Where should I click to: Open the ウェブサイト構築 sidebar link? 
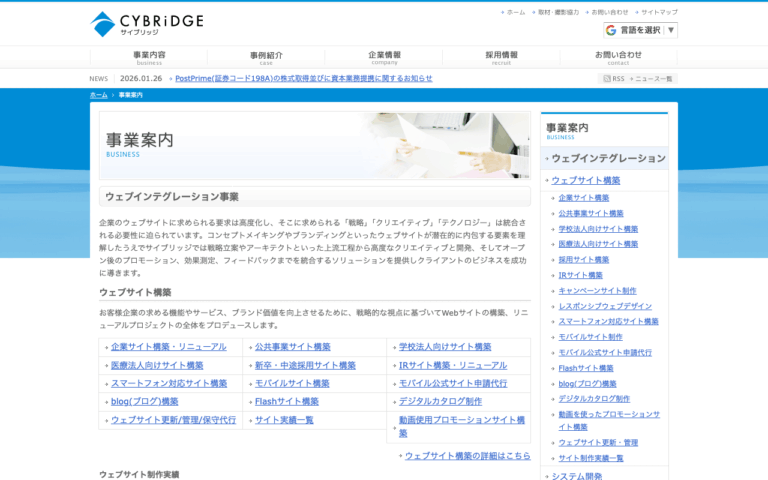click(586, 180)
